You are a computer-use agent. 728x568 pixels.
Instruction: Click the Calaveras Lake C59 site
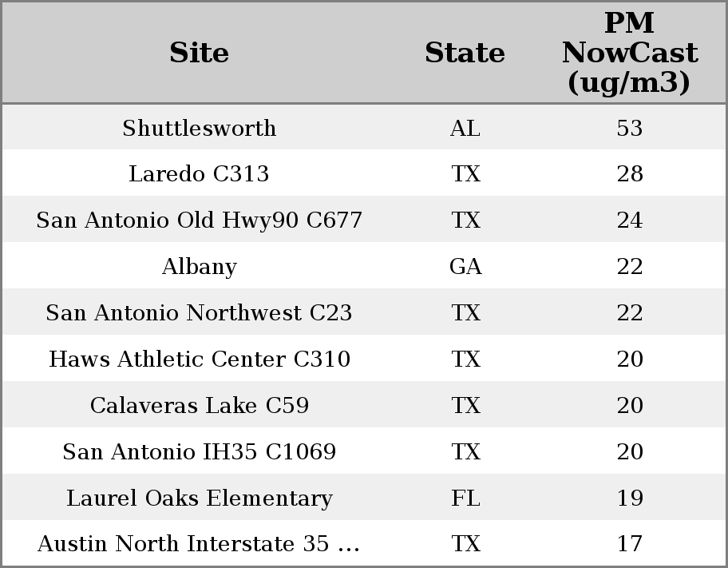200,405
